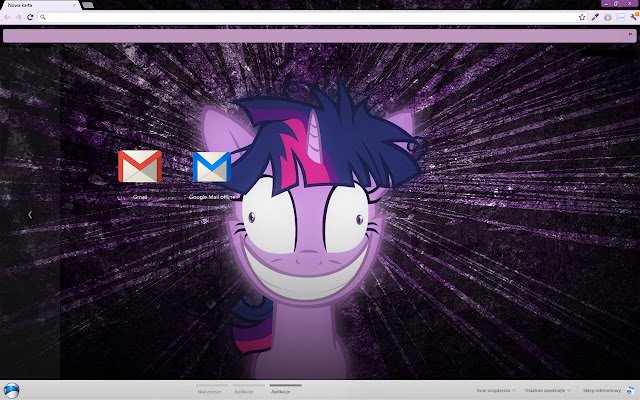Open the round grey extension icon
Screen dimensions: 640x400
pyautogui.click(x=608, y=17)
